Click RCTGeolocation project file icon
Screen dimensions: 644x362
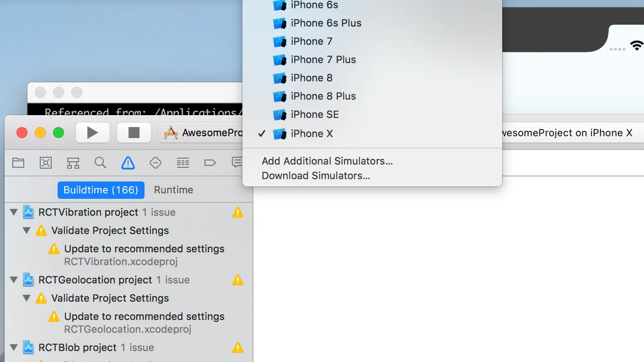29,280
